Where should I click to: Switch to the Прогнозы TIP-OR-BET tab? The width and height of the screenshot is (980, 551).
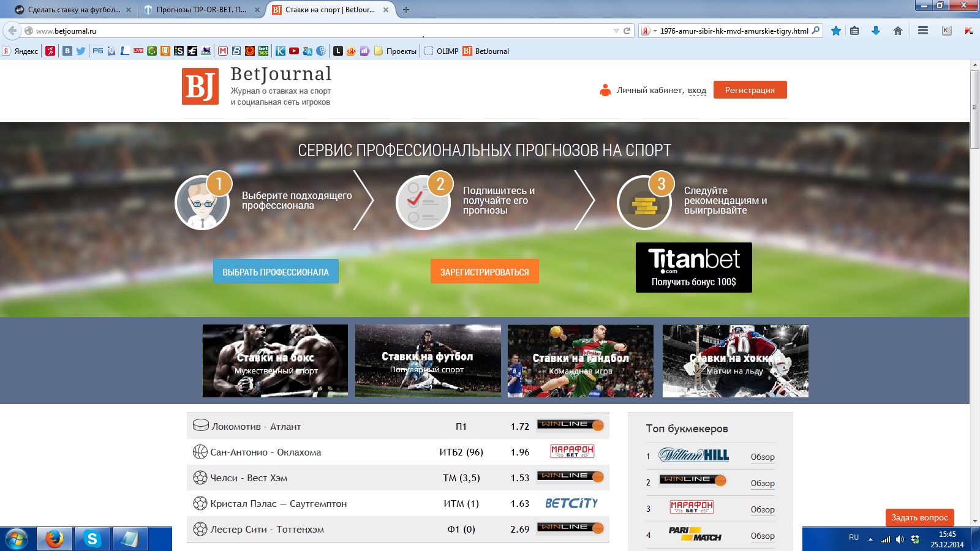[x=201, y=10]
